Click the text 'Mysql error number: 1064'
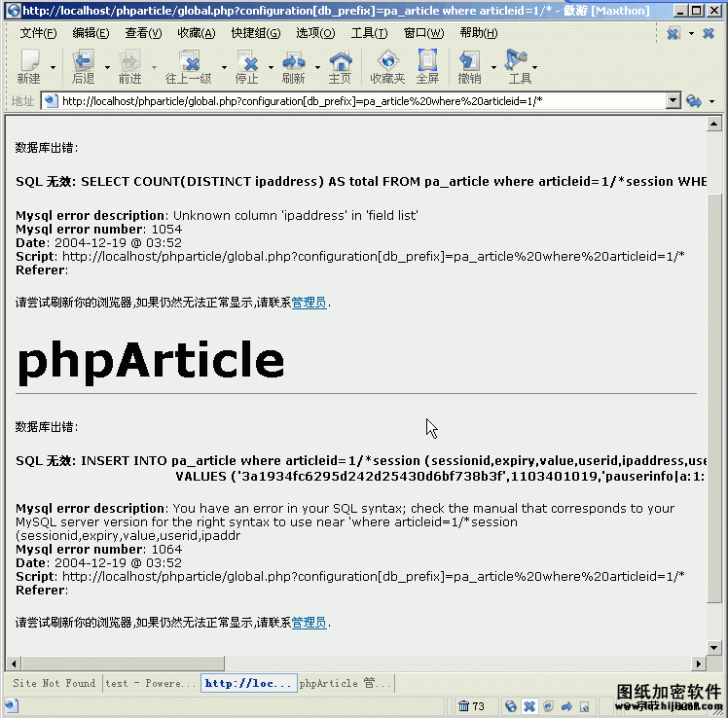 (99, 550)
